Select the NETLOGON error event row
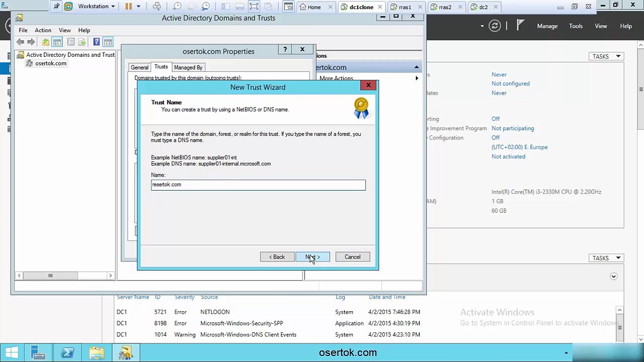Screen dimensions: 644x362 pyautogui.click(x=269, y=312)
